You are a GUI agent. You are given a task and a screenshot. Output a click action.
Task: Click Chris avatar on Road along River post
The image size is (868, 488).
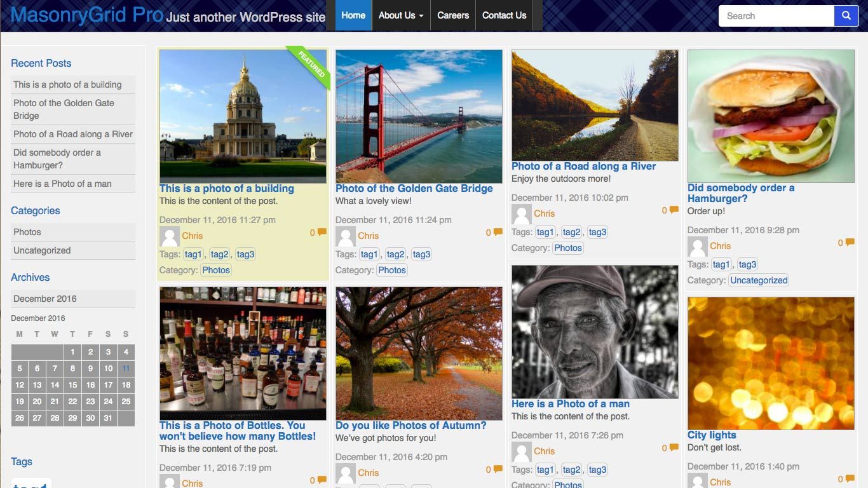click(522, 214)
